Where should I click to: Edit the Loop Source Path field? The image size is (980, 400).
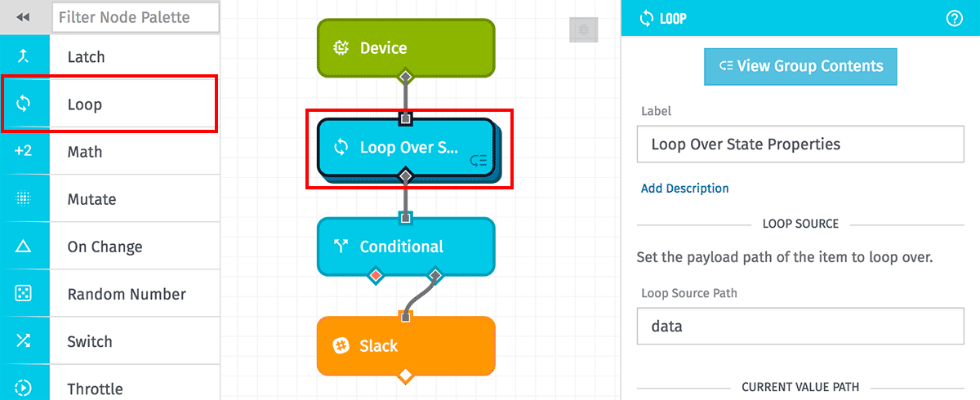(800, 327)
